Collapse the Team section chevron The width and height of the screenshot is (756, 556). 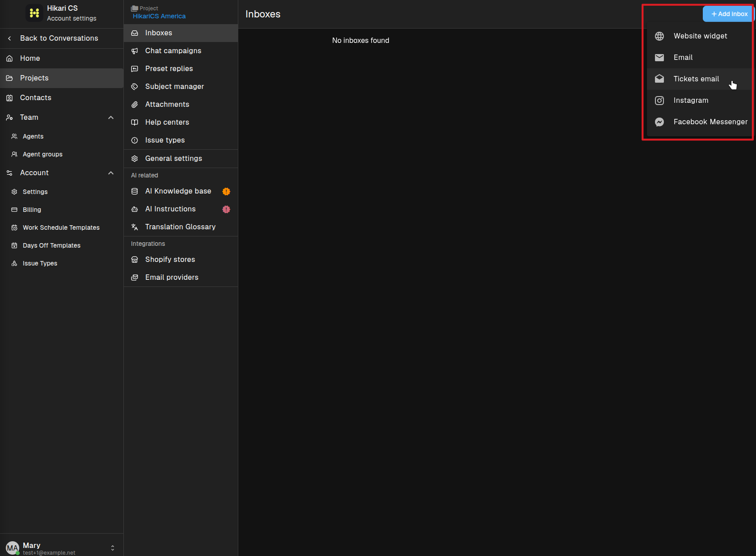[x=111, y=118]
